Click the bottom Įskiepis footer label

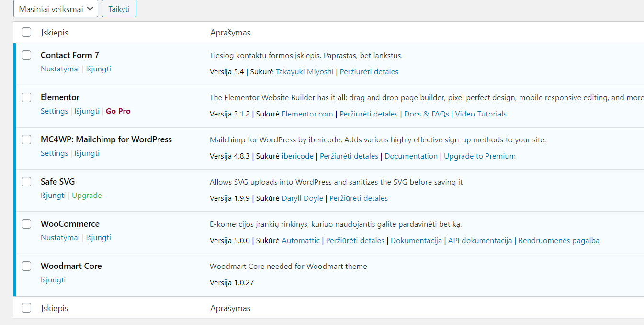(55, 308)
